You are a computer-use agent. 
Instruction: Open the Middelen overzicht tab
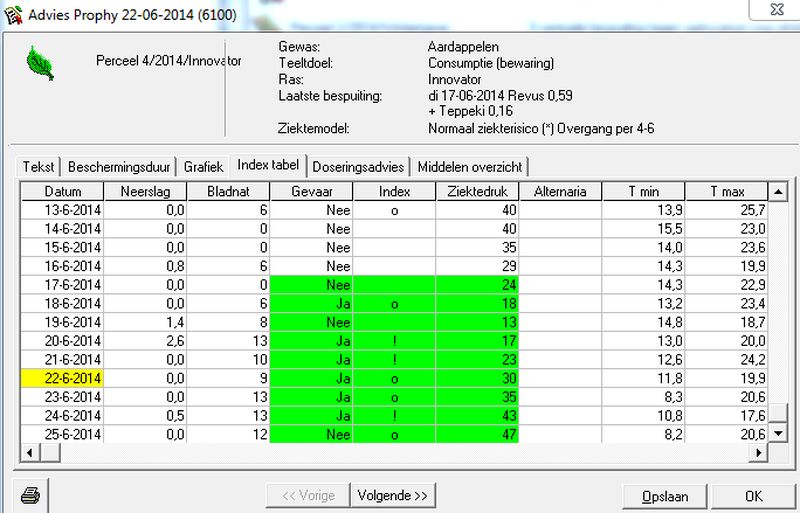(469, 167)
